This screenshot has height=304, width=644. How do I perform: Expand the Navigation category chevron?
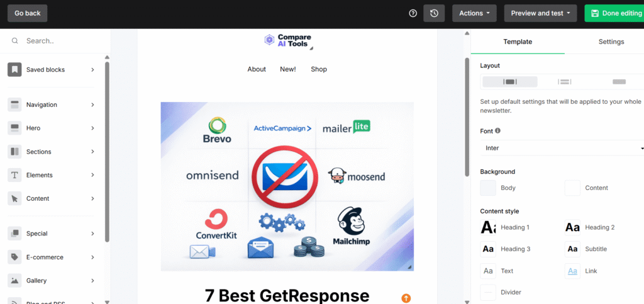93,104
